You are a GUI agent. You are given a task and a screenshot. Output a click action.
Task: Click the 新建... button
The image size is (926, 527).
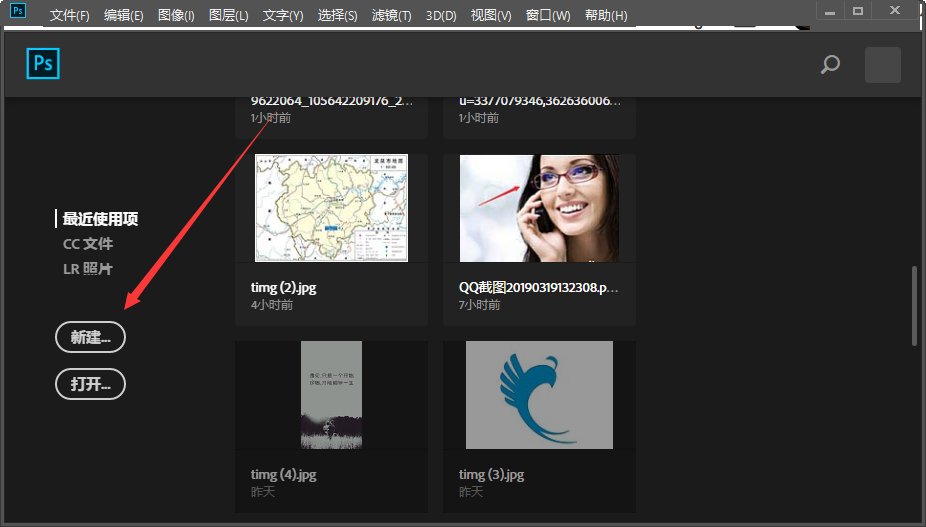point(90,337)
